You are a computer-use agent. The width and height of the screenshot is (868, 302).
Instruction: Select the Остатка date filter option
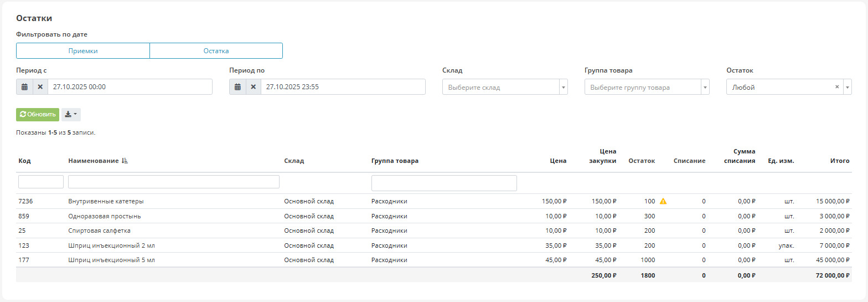click(216, 51)
